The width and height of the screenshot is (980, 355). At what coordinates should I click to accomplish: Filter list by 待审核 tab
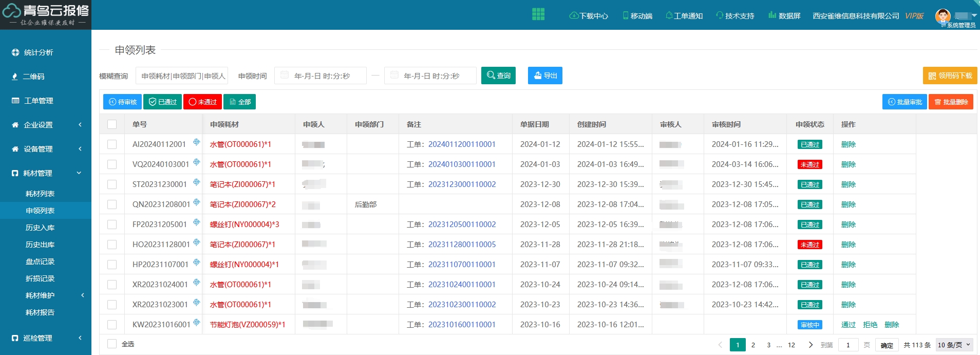(x=123, y=102)
